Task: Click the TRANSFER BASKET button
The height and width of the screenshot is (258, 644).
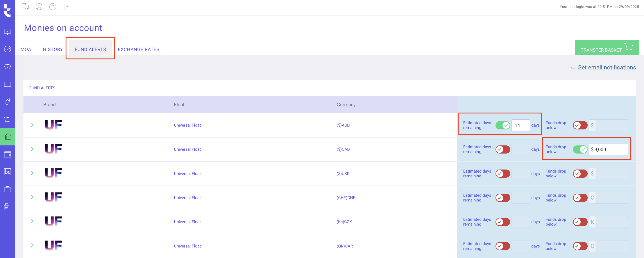Action: coord(606,48)
